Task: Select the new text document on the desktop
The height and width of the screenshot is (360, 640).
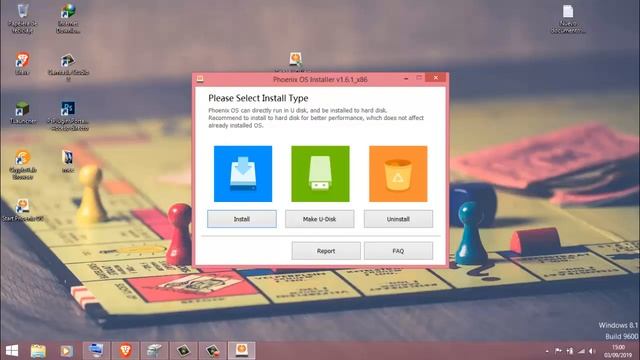Action: pos(568,19)
